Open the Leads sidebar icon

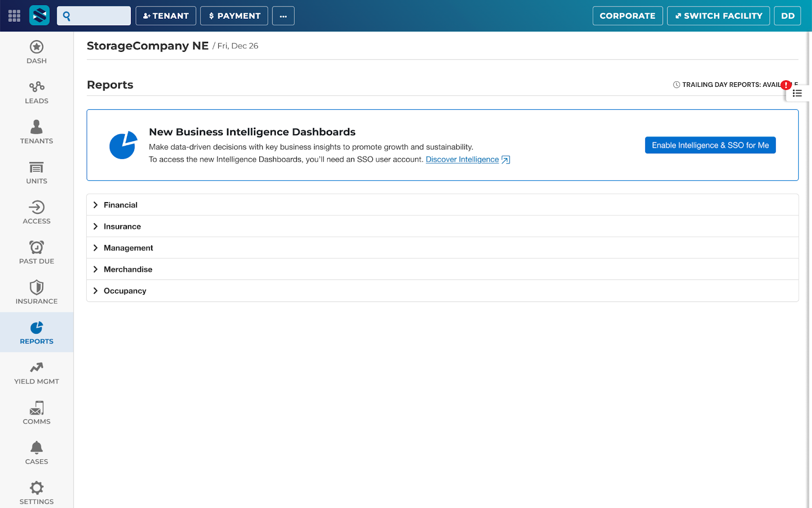[x=37, y=87]
